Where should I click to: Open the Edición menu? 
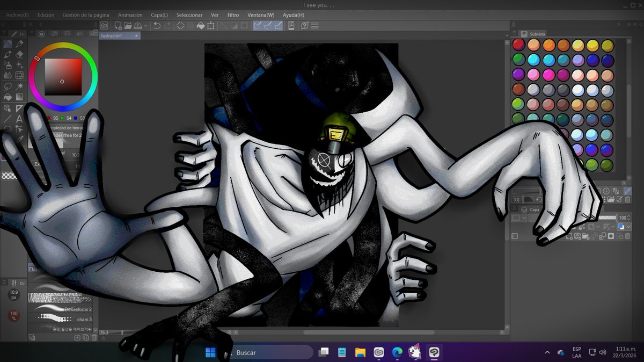[x=46, y=15]
